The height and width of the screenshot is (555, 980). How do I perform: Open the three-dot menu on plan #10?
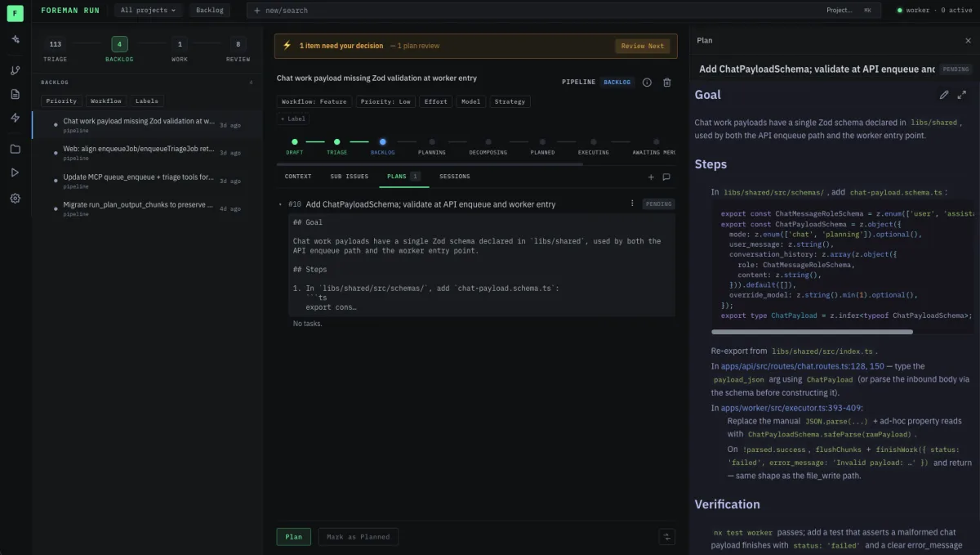coord(632,204)
